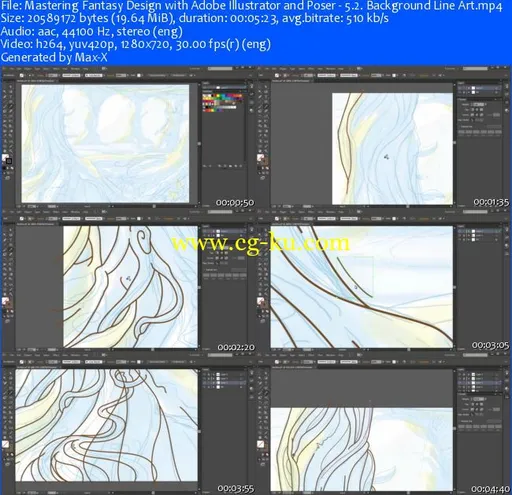This screenshot has width=512, height=495.
Task: Select bottom layer row in 00:01:35 frame
Action: (479, 92)
